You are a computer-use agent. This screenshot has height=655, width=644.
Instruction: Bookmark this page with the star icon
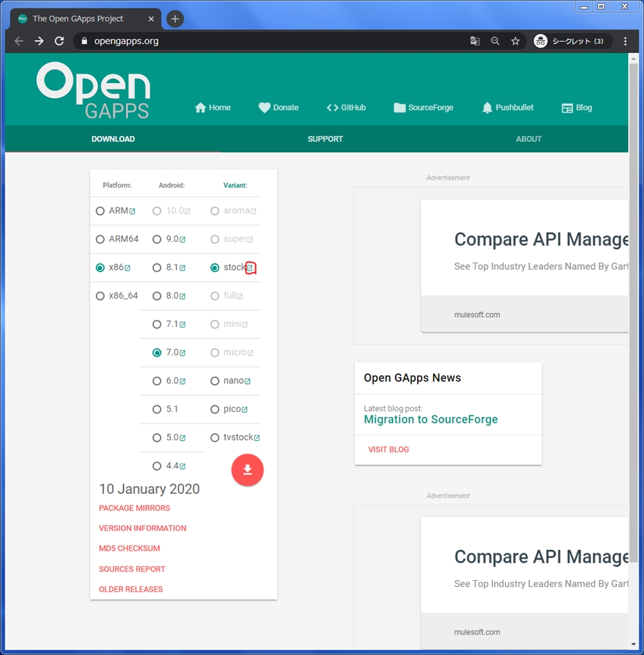pyautogui.click(x=515, y=41)
